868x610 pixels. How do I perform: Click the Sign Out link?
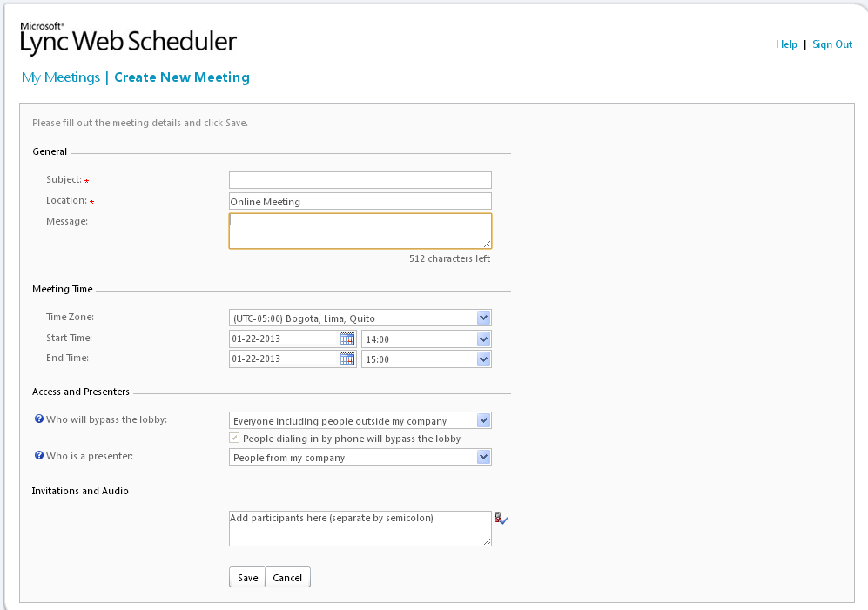(832, 44)
